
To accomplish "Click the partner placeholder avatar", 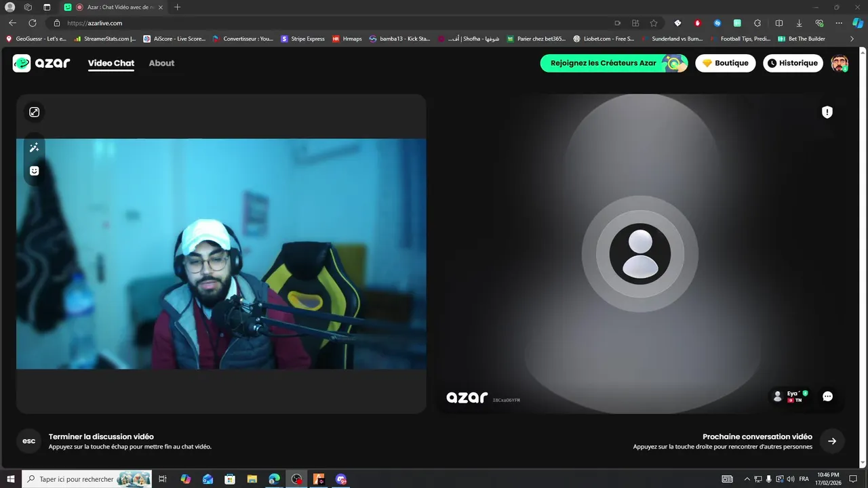I will [640, 254].
